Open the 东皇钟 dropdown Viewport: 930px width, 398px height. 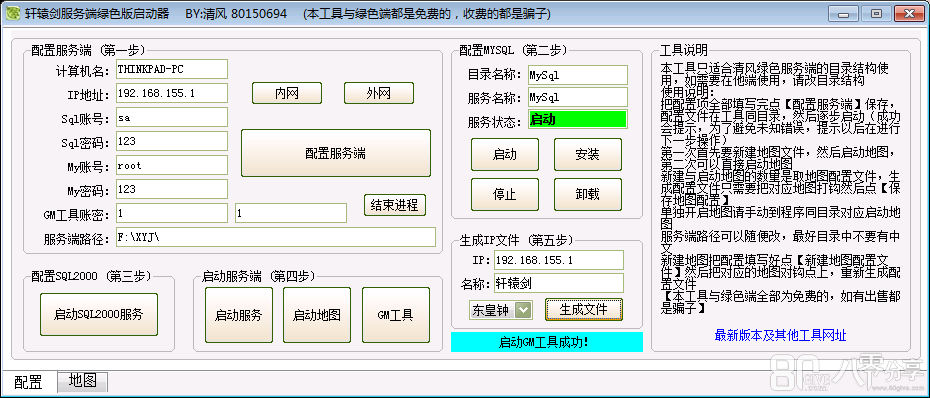pos(501,310)
